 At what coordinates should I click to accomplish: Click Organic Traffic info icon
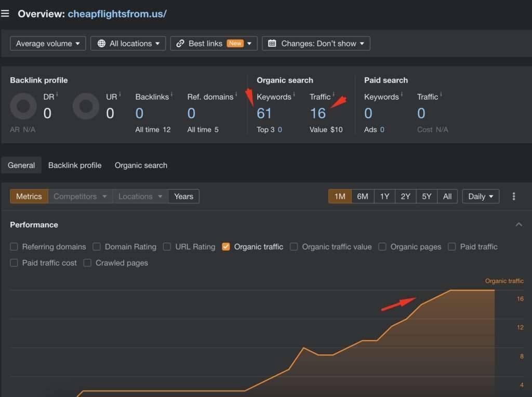pyautogui.click(x=334, y=94)
